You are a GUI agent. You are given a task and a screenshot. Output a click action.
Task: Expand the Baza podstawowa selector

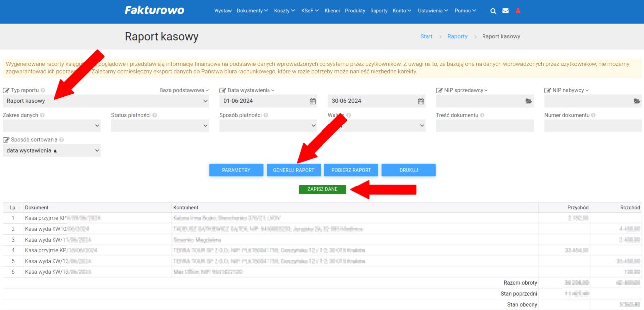(184, 90)
